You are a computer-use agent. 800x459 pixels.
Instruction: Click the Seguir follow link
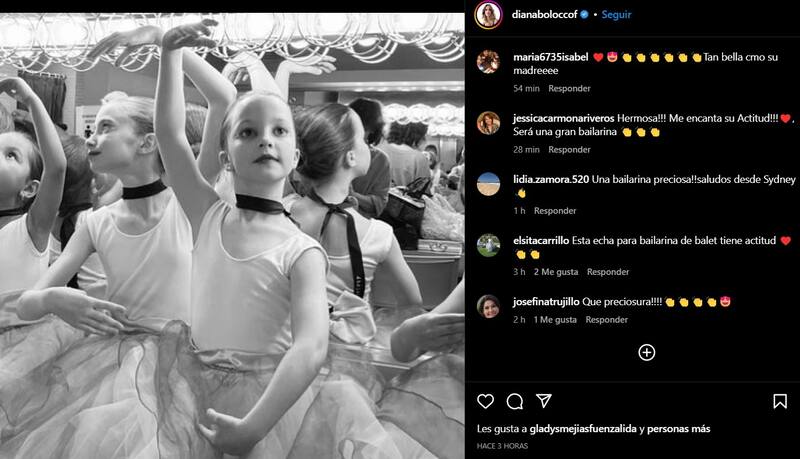[x=616, y=15]
